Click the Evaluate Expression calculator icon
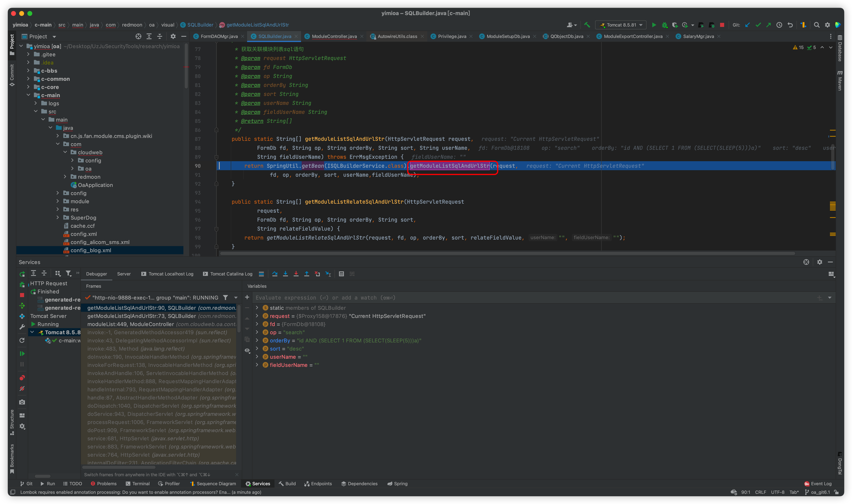 click(x=341, y=274)
